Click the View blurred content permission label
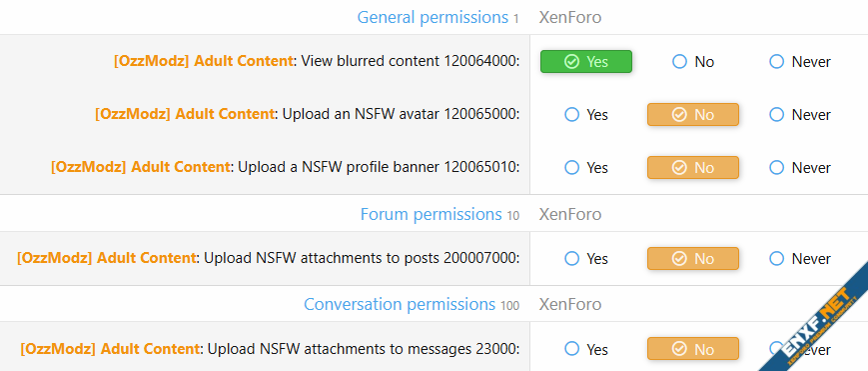Image resolution: width=868 pixels, height=371 pixels. click(317, 61)
